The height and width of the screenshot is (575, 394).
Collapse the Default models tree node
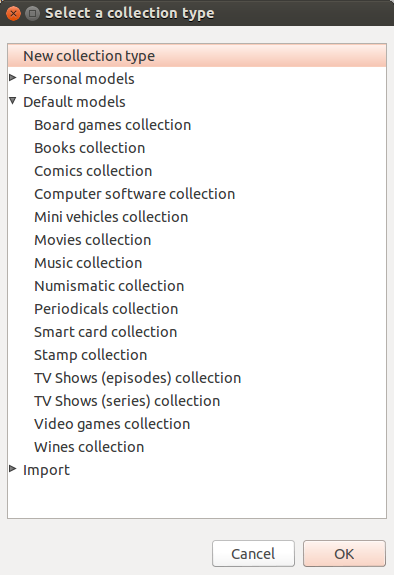coord(13,100)
